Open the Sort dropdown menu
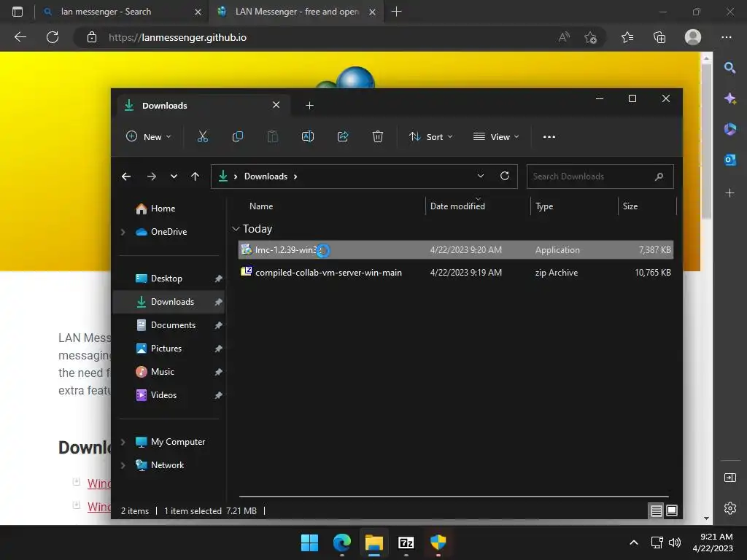The height and width of the screenshot is (560, 747). tap(430, 136)
